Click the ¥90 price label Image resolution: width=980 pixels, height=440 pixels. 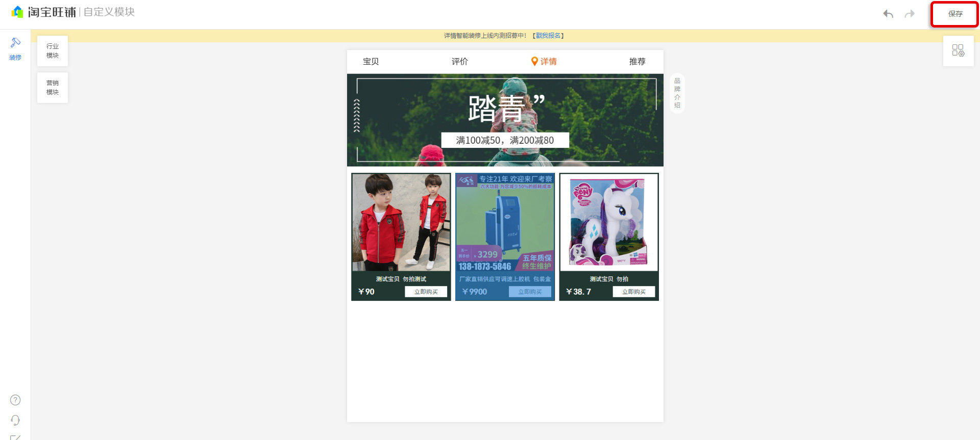tap(366, 292)
